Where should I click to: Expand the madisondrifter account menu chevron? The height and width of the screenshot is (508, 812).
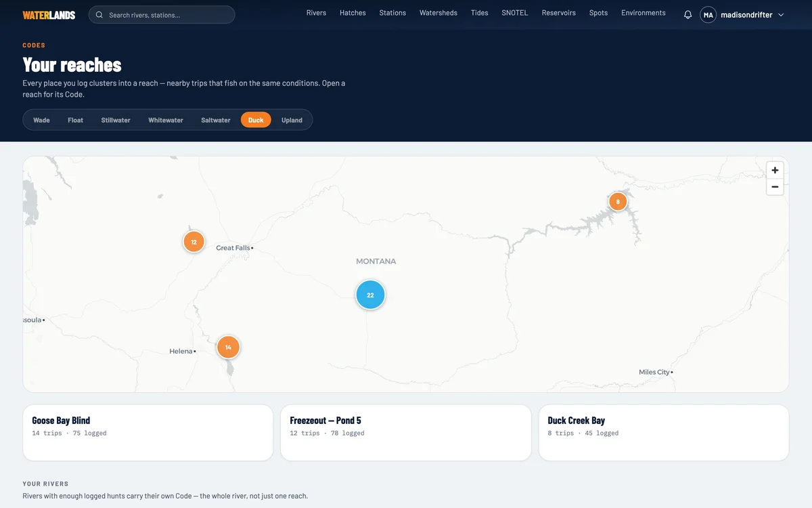pos(781,15)
